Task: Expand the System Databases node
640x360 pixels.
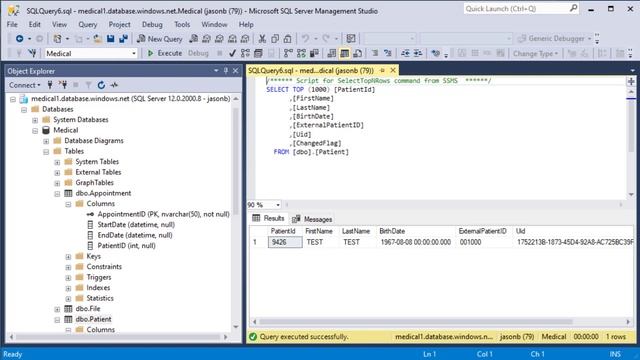Action: 35,120
